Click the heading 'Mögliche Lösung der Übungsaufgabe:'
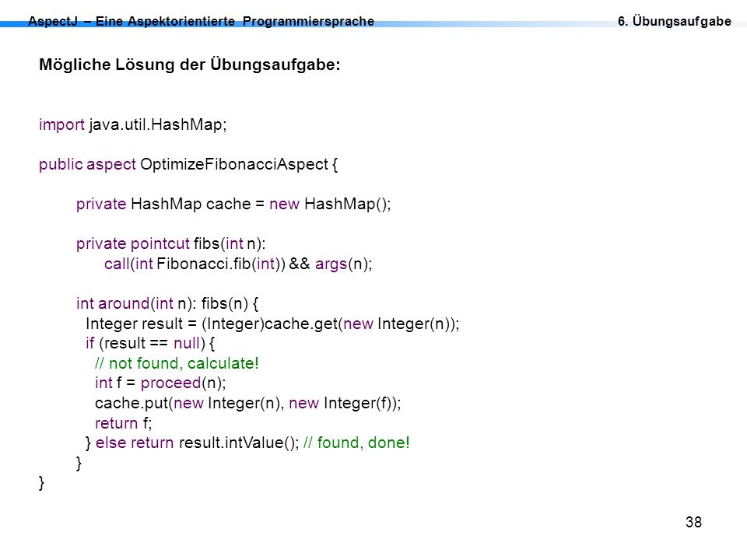The width and height of the screenshot is (747, 560). pos(190,65)
